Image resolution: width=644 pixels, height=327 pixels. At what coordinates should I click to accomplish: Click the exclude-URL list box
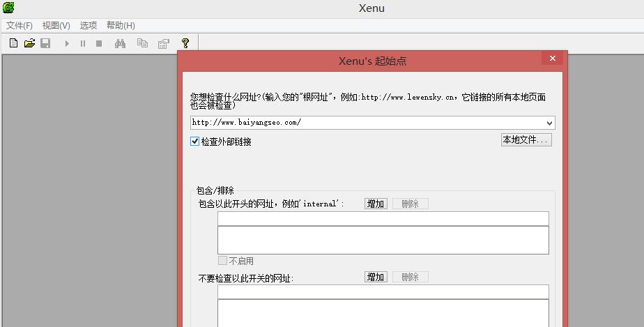pos(383,313)
